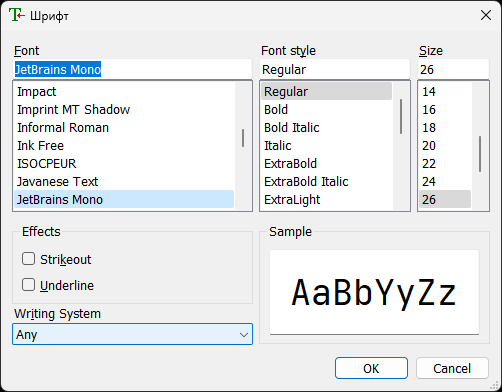The height and width of the screenshot is (392, 502).
Task: Click the font list scrollbar thumb
Action: point(243,138)
